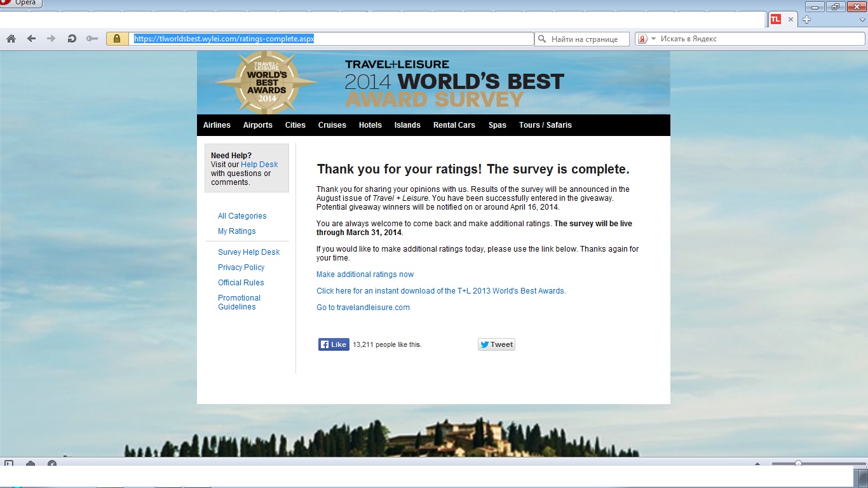Read the Privacy Policy
This screenshot has height=488, width=868.
tap(241, 268)
